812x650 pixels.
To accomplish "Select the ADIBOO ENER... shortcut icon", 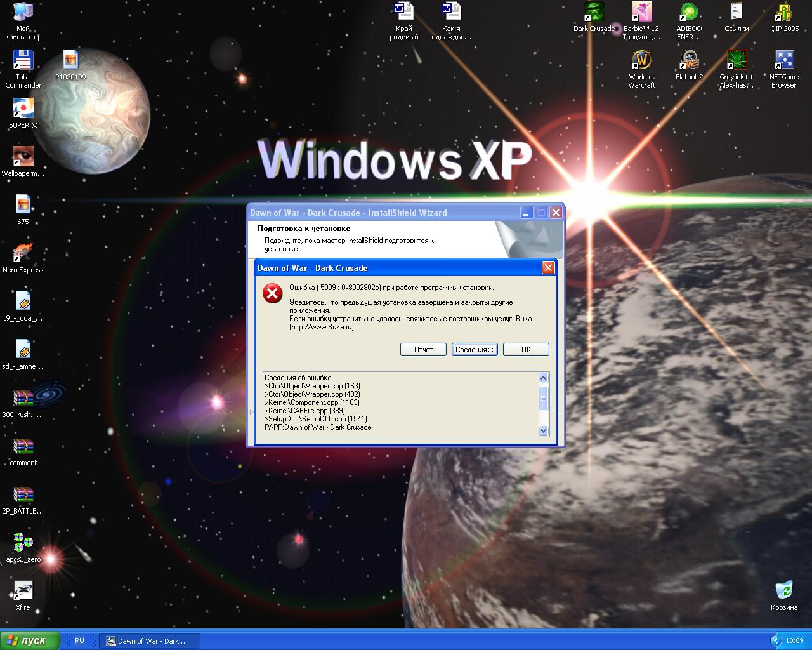I will tap(689, 11).
